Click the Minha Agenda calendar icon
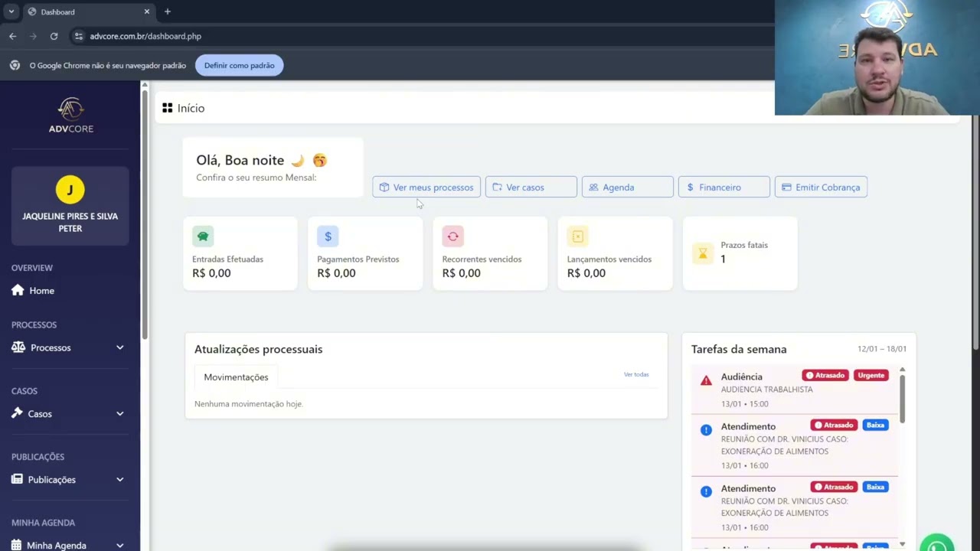This screenshot has width=980, height=551. coord(16,545)
